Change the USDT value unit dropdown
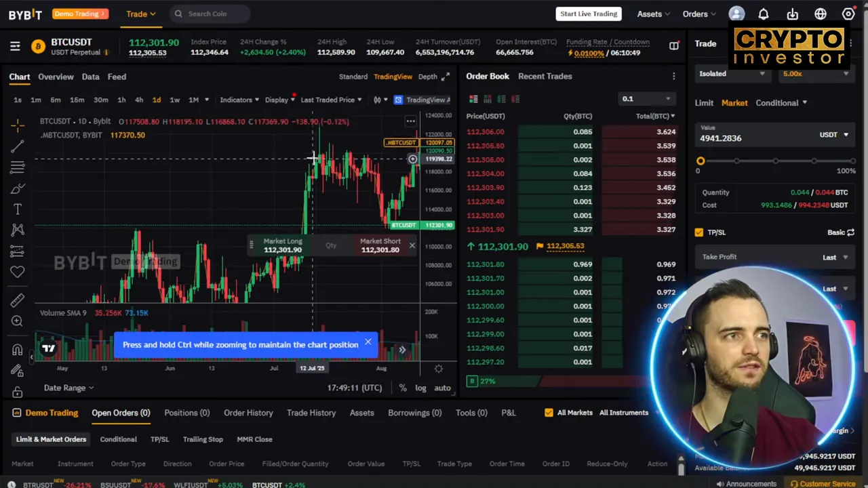 834,135
